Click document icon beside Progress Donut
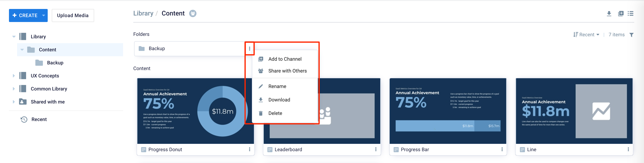This screenshot has width=644, height=163. [x=143, y=150]
